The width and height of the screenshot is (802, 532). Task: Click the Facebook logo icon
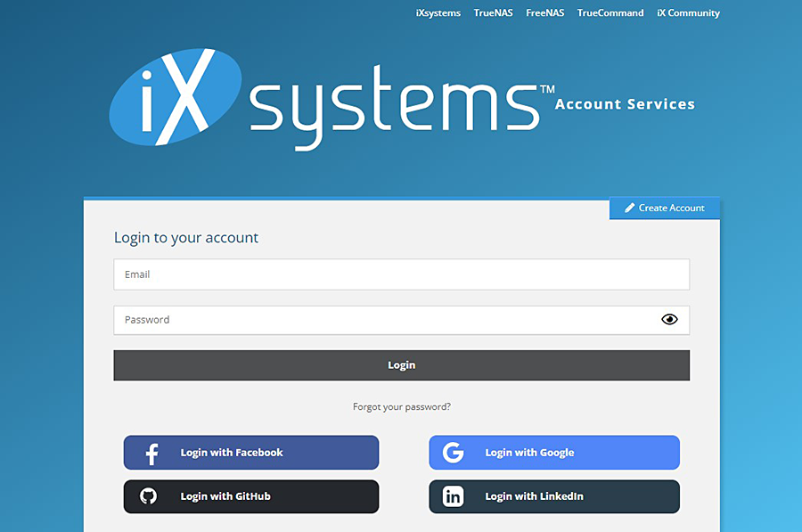[x=151, y=454]
